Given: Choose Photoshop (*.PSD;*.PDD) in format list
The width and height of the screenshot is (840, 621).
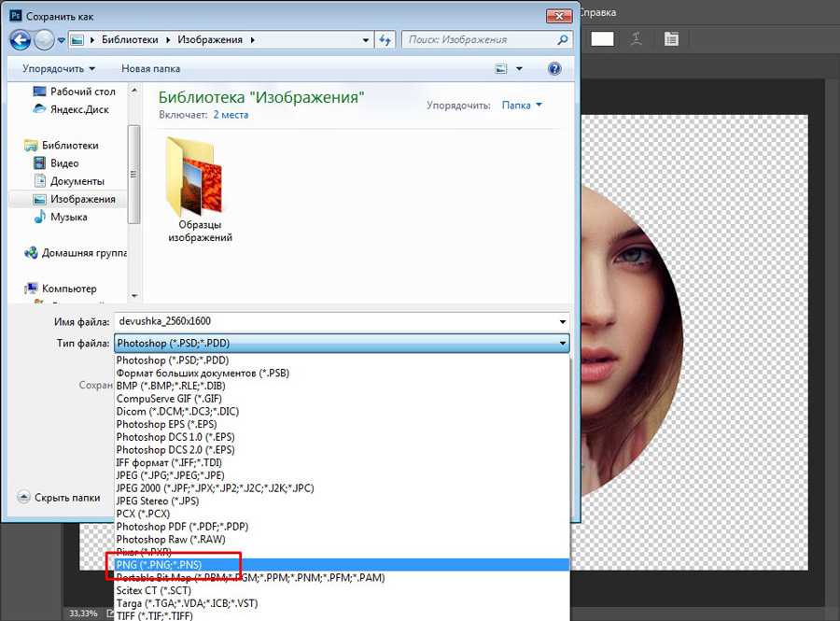Looking at the screenshot, I should pyautogui.click(x=342, y=360).
